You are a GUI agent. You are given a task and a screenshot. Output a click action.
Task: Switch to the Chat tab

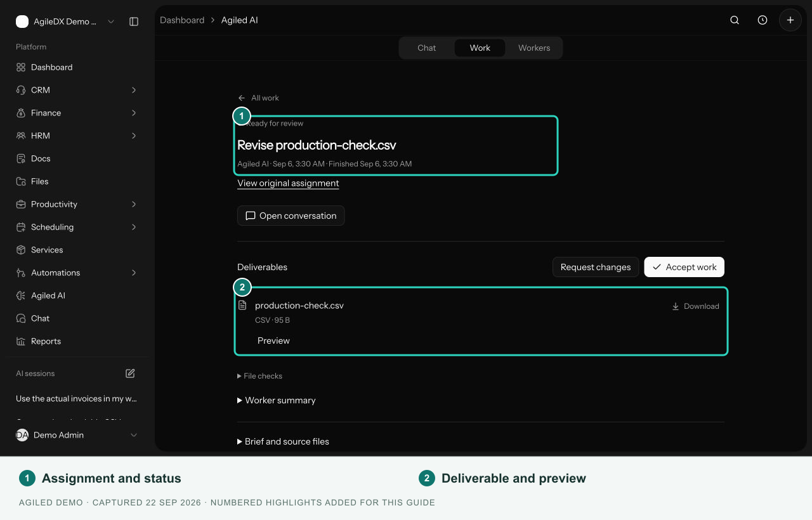[427, 48]
